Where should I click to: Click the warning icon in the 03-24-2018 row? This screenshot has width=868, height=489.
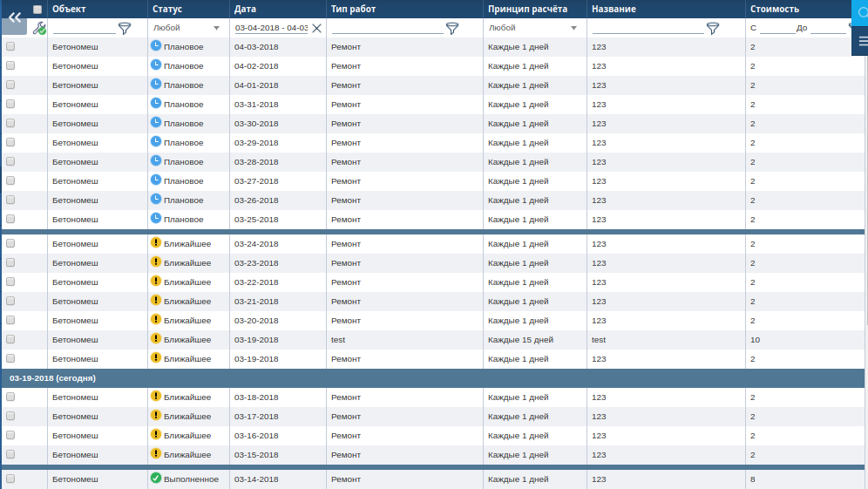(156, 243)
